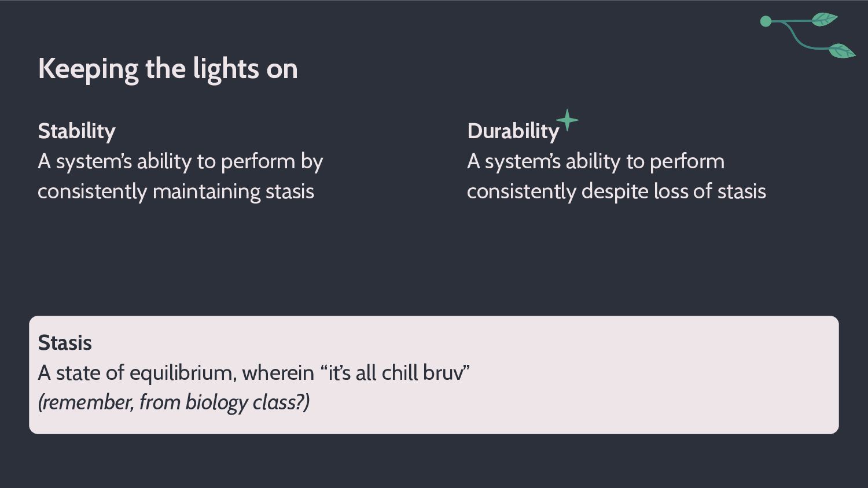Click the 'Durability' heading
This screenshot has width=868, height=488.
pyautogui.click(x=513, y=131)
